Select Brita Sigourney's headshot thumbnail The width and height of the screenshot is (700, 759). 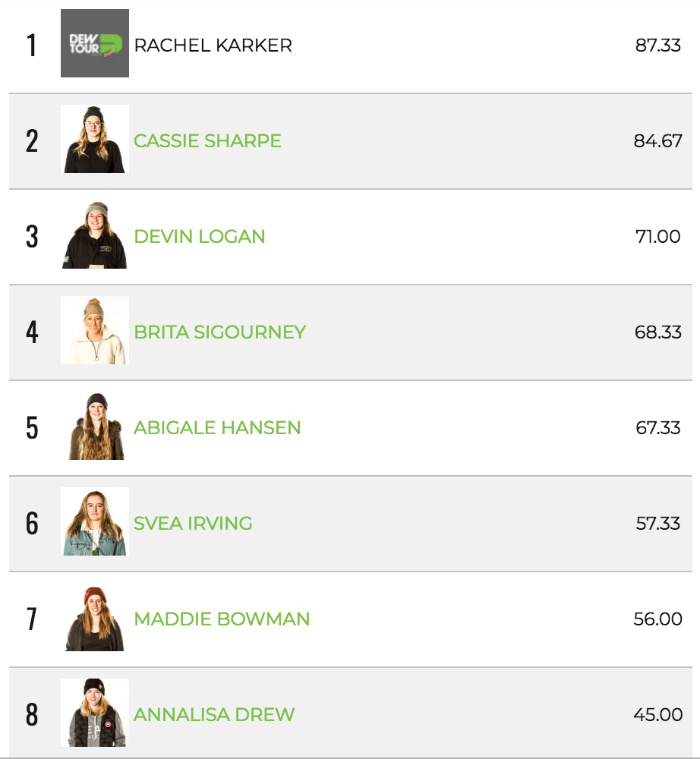tap(95, 331)
